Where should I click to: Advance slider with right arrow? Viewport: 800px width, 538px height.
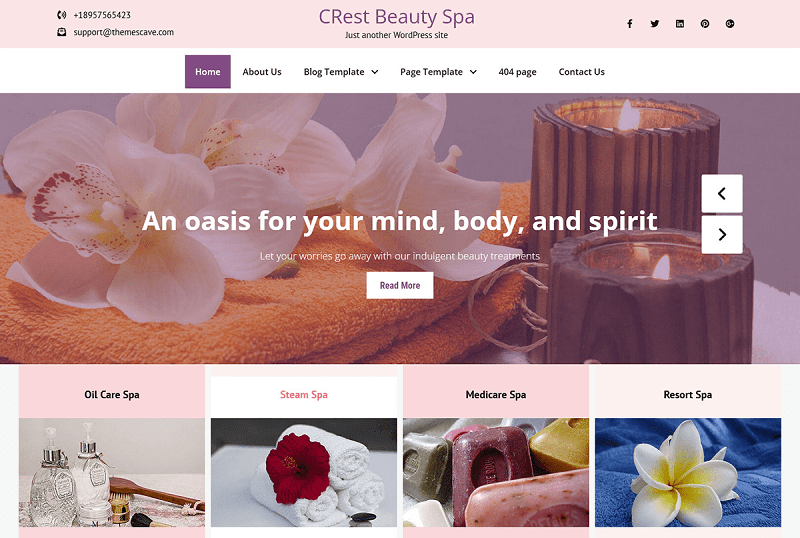coord(722,234)
